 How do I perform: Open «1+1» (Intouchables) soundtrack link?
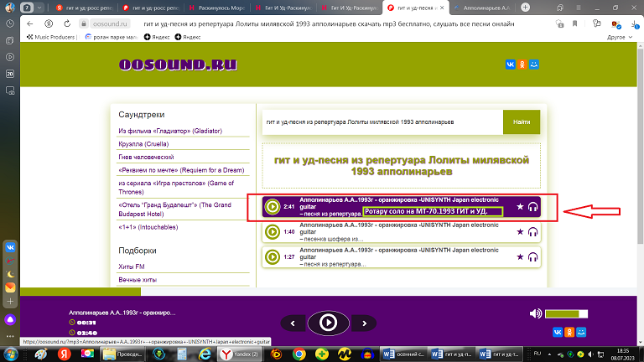tap(148, 227)
